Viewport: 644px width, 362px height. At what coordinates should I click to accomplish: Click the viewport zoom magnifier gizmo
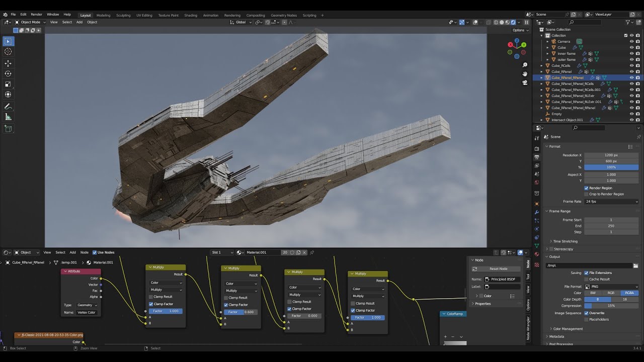click(x=525, y=65)
